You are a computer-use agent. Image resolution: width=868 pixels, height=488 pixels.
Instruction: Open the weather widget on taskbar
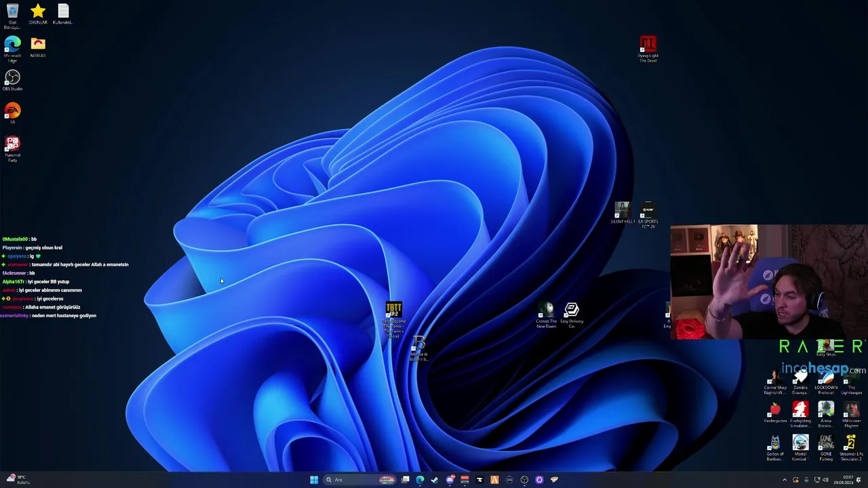18,479
